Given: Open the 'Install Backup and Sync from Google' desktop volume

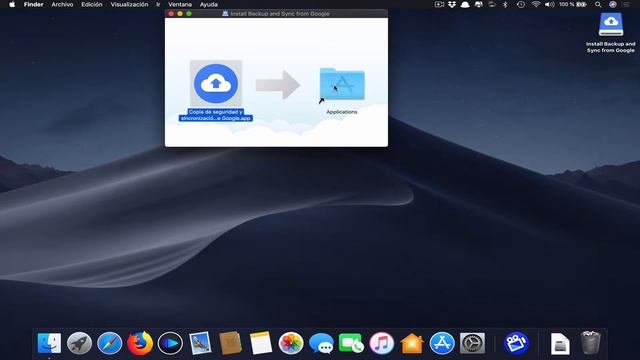Looking at the screenshot, I should coord(611,24).
